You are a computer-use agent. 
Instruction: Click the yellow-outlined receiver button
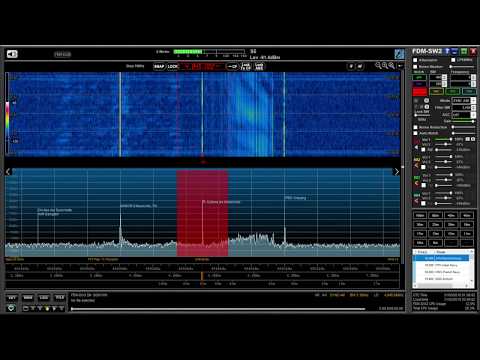coord(436,91)
